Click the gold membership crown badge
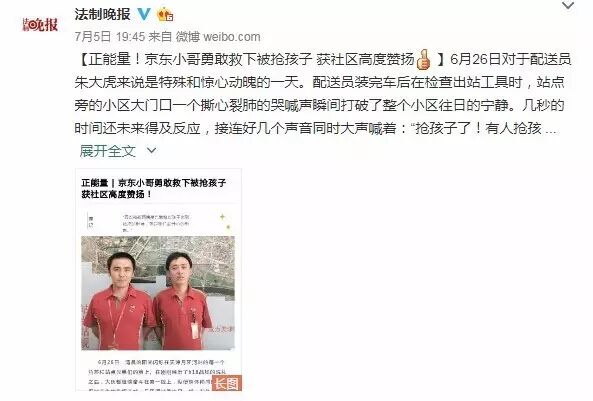The height and width of the screenshot is (401, 593). (x=165, y=15)
